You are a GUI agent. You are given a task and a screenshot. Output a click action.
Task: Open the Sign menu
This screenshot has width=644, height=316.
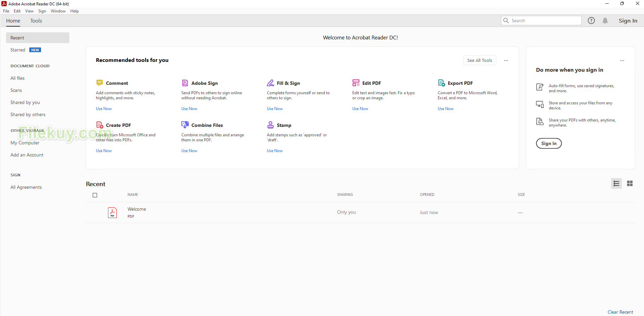[42, 11]
